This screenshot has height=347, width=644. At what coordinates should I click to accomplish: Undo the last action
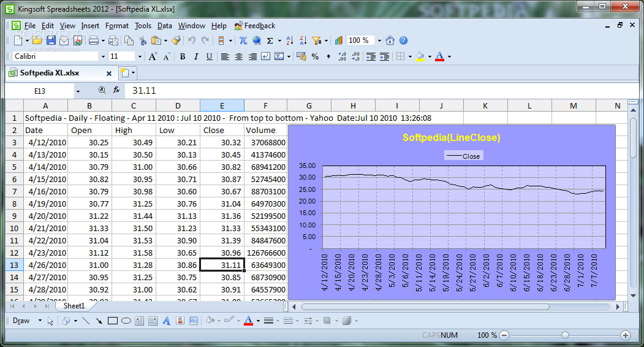click(192, 40)
